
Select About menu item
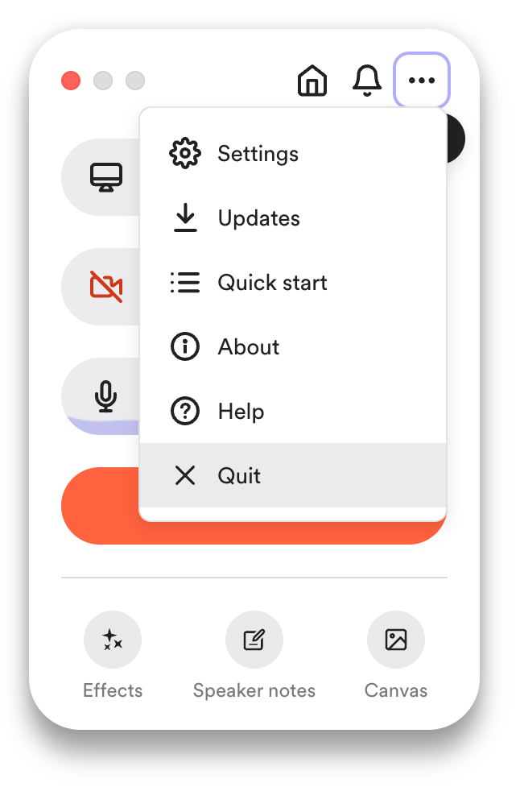[293, 347]
